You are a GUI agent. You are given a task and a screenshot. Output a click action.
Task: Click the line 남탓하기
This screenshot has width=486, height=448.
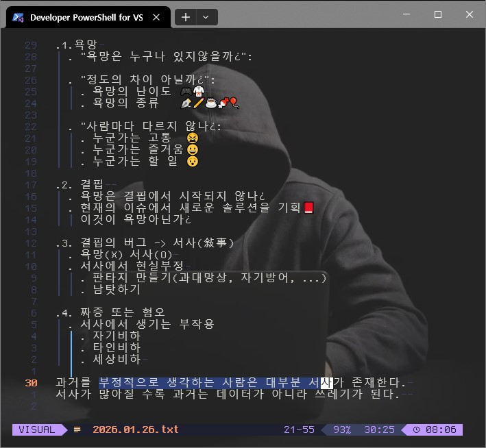tap(117, 289)
